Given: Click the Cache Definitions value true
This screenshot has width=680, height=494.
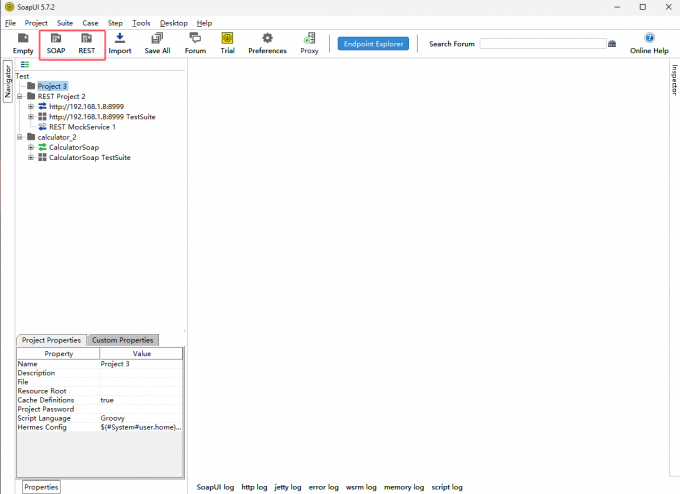Looking at the screenshot, I should pyautogui.click(x=141, y=400).
